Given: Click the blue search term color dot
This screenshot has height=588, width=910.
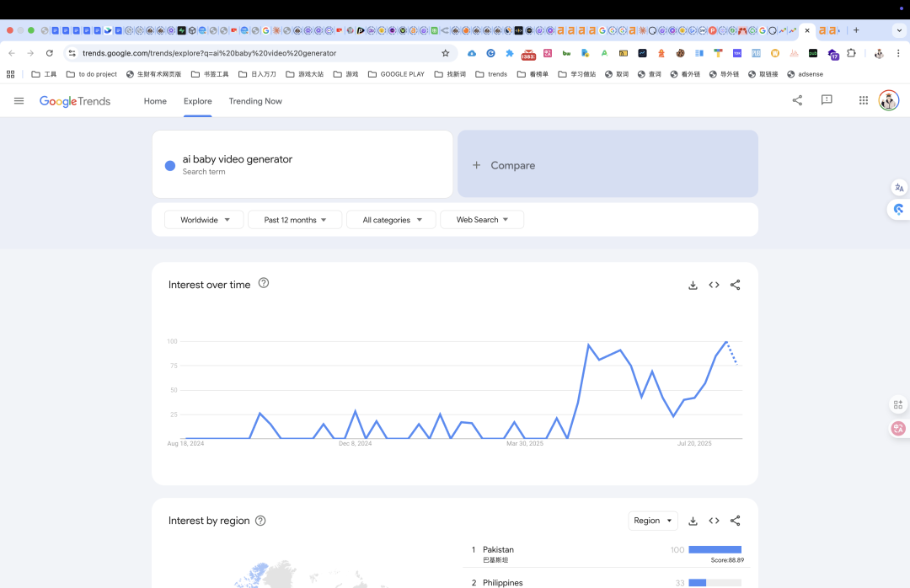Looking at the screenshot, I should [170, 166].
